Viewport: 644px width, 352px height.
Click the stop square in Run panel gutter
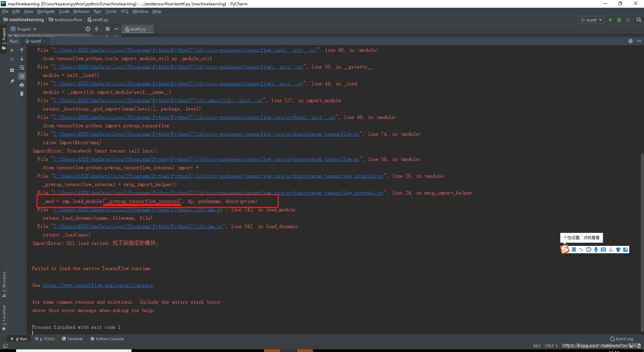12,59
